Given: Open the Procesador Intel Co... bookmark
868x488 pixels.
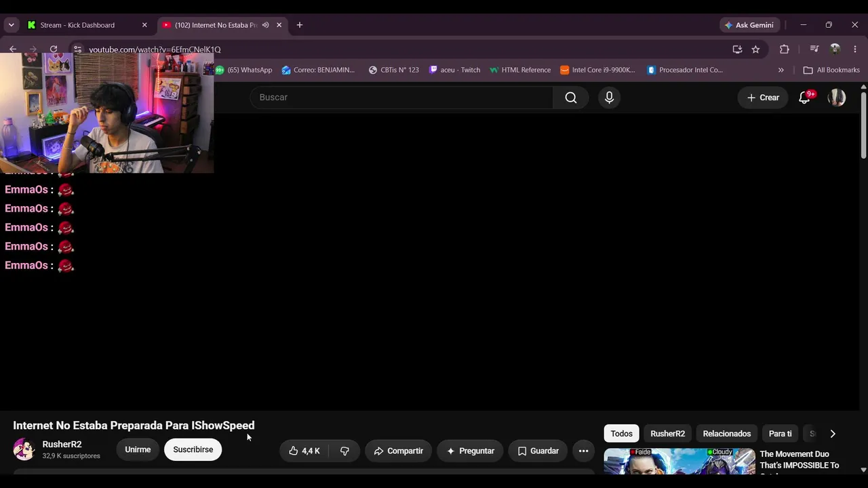Looking at the screenshot, I should point(685,70).
